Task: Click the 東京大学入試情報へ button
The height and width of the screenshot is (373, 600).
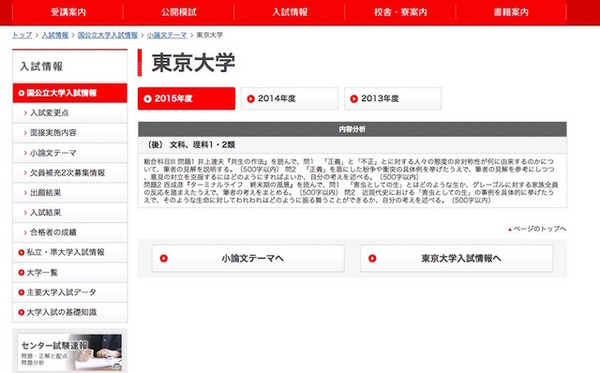Action: click(457, 259)
